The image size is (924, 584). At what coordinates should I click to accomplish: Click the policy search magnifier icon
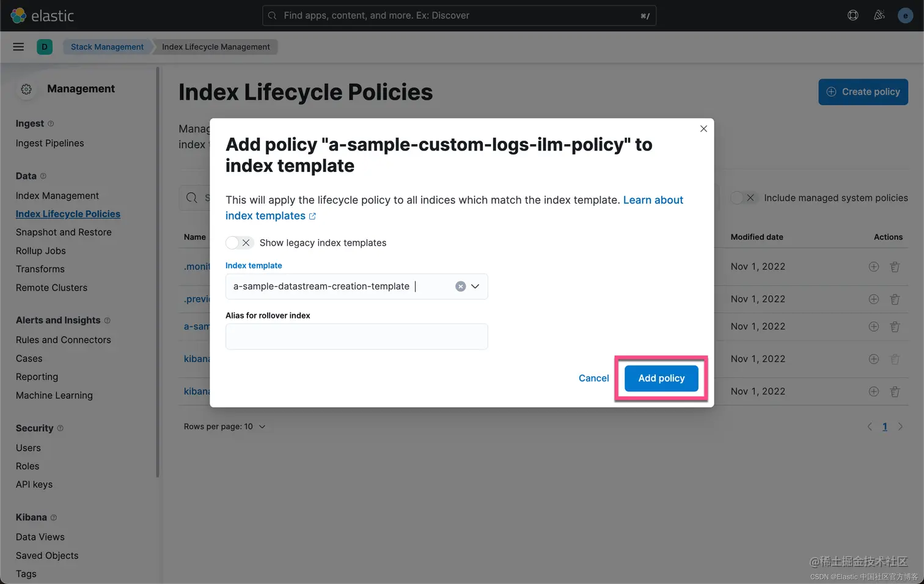coord(192,198)
